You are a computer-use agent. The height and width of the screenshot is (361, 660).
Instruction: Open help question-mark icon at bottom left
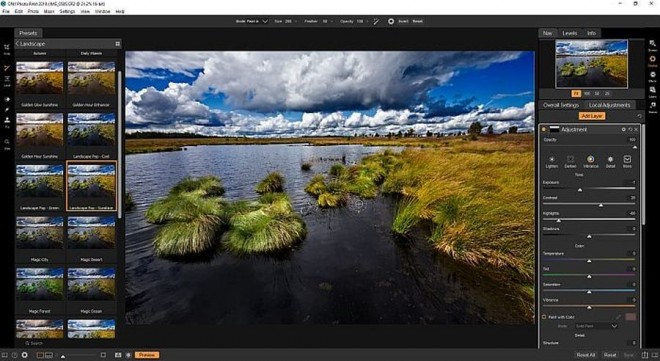pyautogui.click(x=14, y=355)
